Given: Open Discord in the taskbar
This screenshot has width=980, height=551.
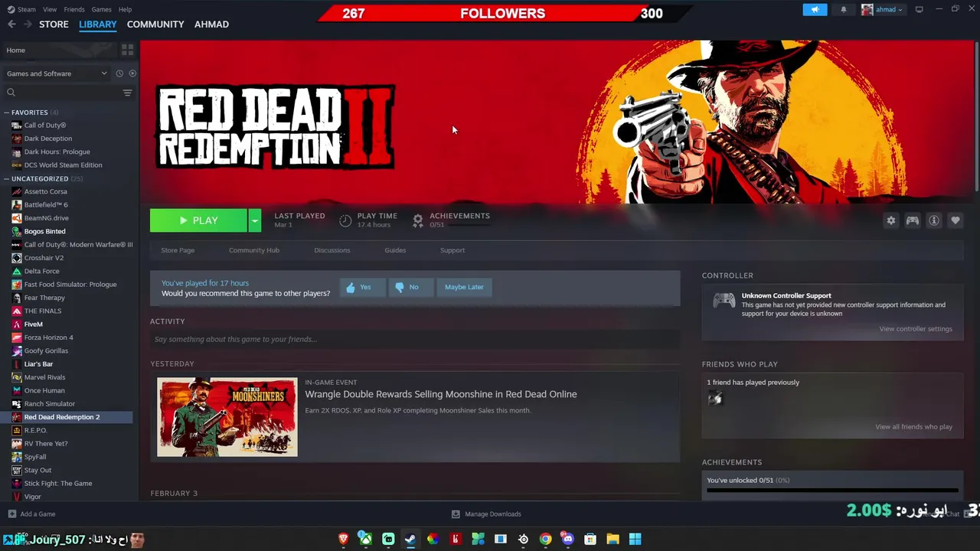Looking at the screenshot, I should pyautogui.click(x=567, y=539).
